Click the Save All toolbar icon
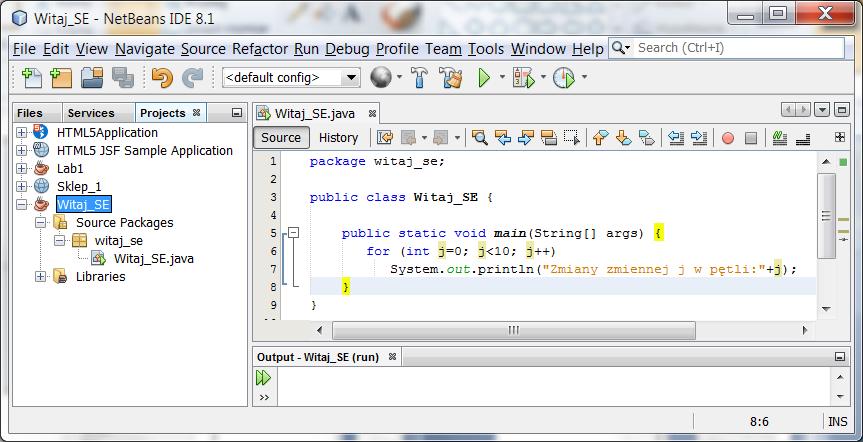The width and height of the screenshot is (863, 442). pos(123,78)
